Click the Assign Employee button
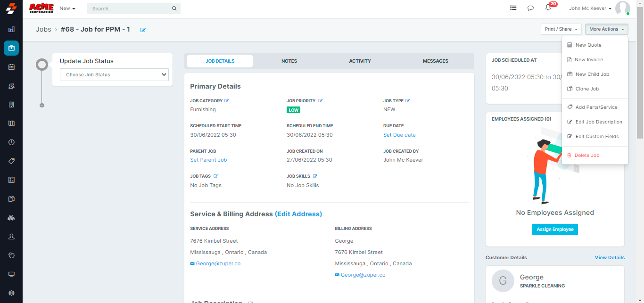 [x=555, y=229]
